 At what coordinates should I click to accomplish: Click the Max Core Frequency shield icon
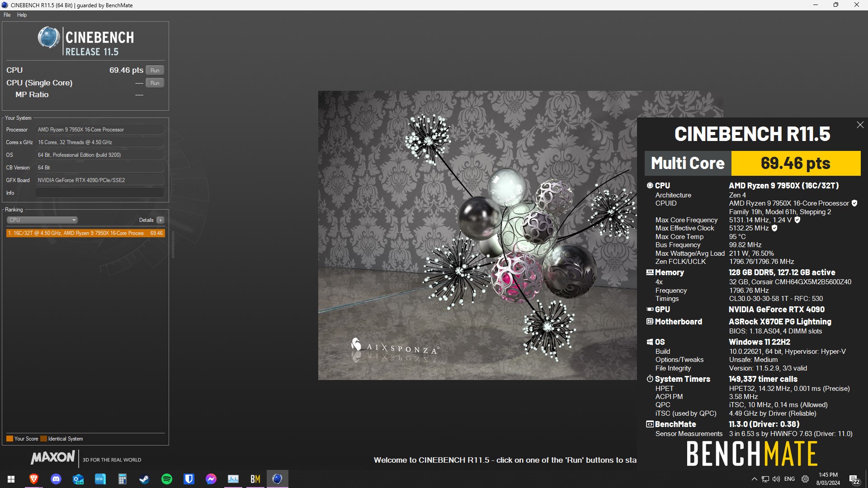pyautogui.click(x=797, y=220)
